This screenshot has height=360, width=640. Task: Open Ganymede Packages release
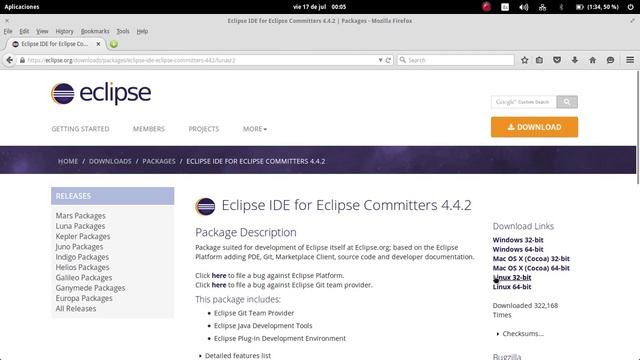click(90, 288)
